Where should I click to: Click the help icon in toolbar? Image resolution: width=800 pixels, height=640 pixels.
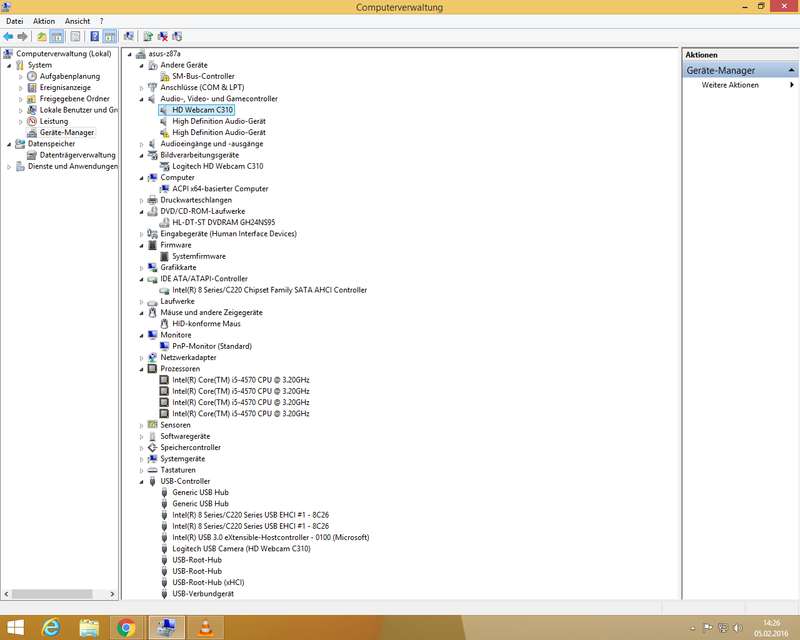pos(93,36)
